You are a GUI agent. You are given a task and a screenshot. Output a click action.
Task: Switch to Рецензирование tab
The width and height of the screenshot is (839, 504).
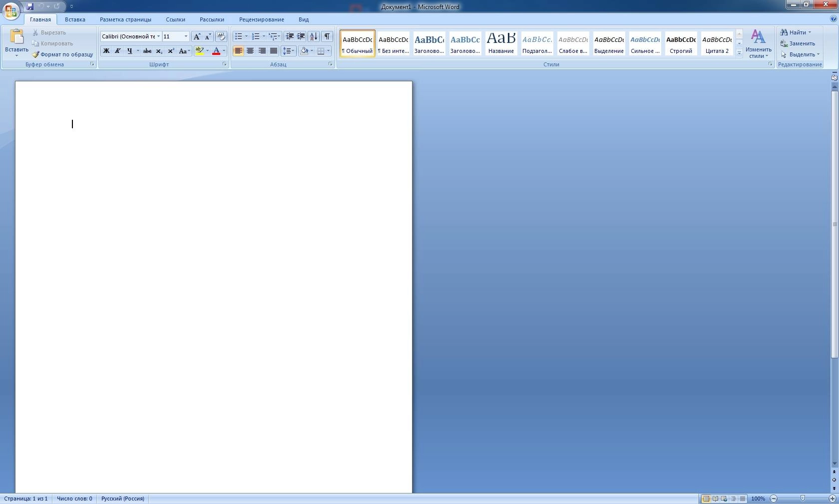pos(261,19)
